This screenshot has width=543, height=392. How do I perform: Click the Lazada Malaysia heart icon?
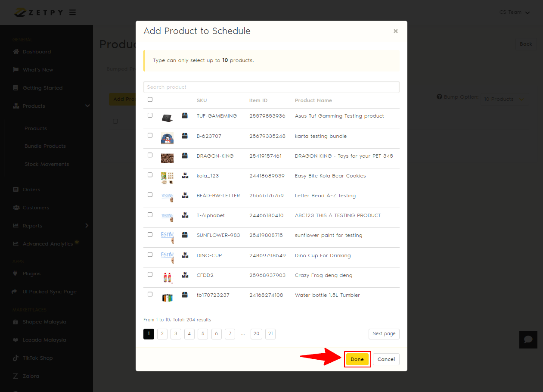tap(16, 340)
